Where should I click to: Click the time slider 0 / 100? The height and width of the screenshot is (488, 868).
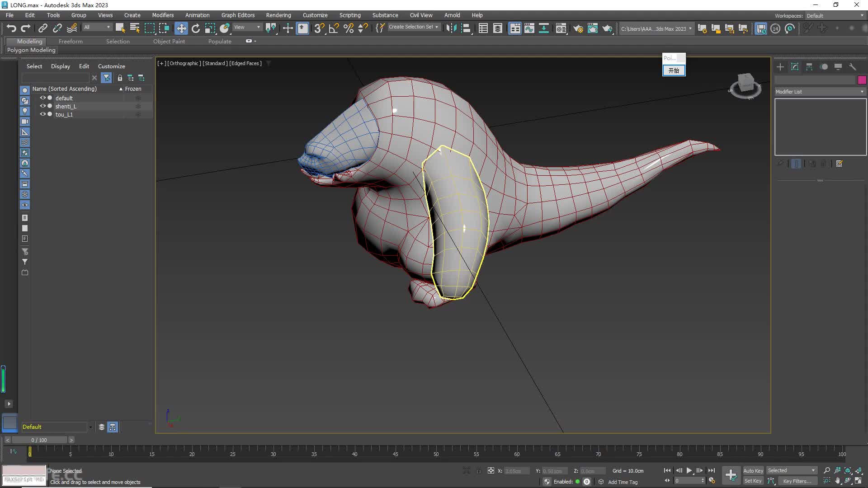click(39, 440)
